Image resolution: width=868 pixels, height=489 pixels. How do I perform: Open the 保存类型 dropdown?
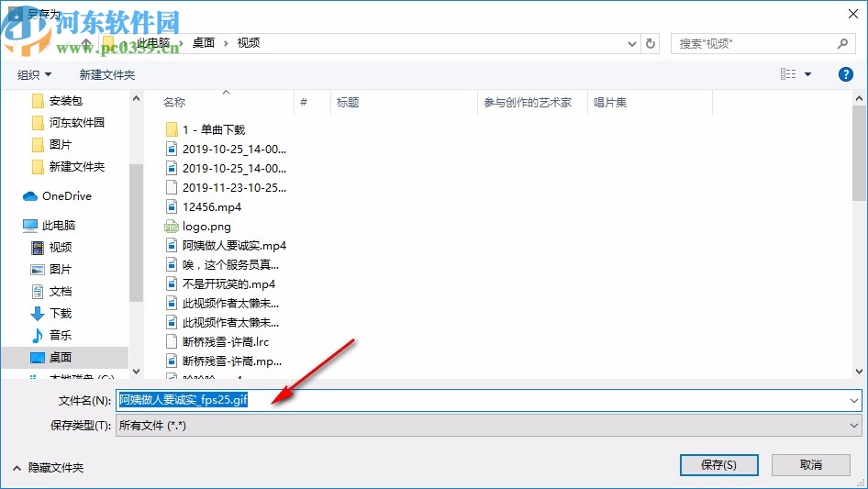(488, 426)
